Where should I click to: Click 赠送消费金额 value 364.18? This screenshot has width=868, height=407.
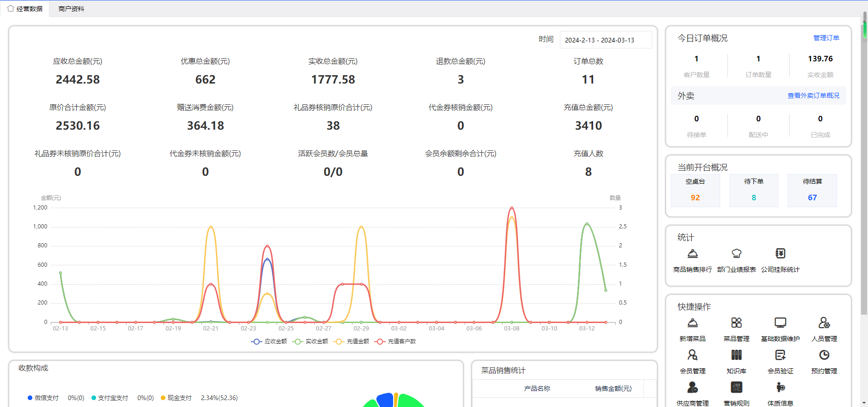[205, 126]
